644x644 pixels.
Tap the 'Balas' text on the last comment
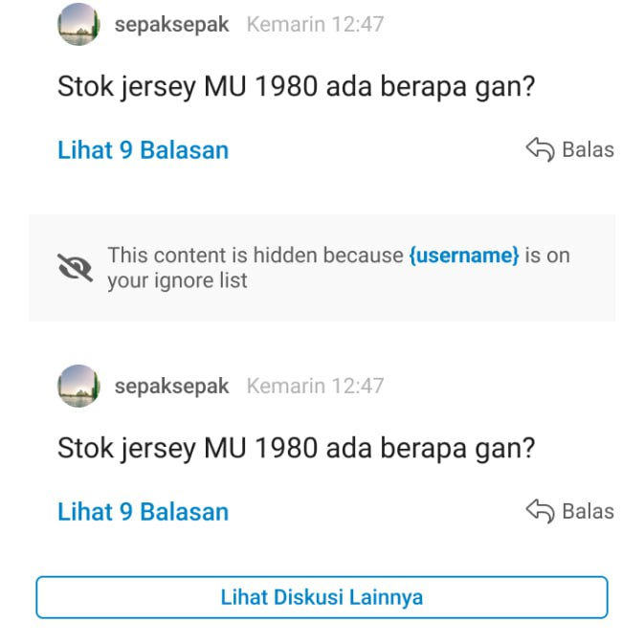click(x=588, y=511)
